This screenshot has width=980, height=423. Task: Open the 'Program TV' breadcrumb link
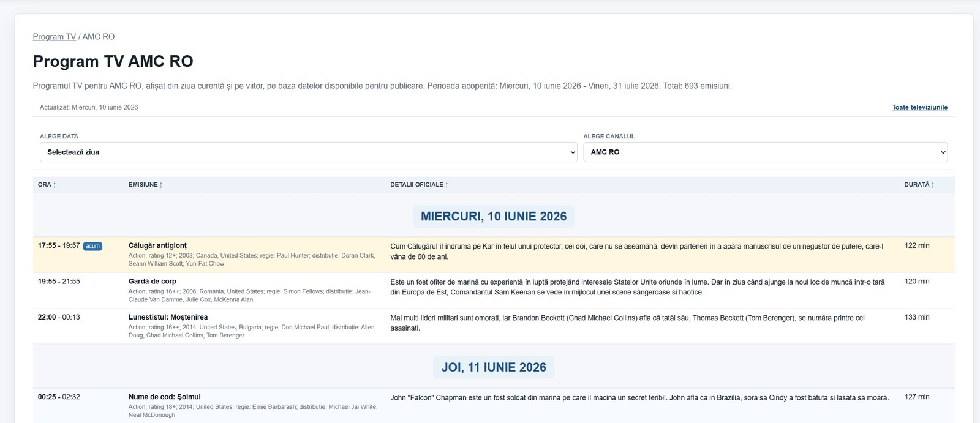55,37
